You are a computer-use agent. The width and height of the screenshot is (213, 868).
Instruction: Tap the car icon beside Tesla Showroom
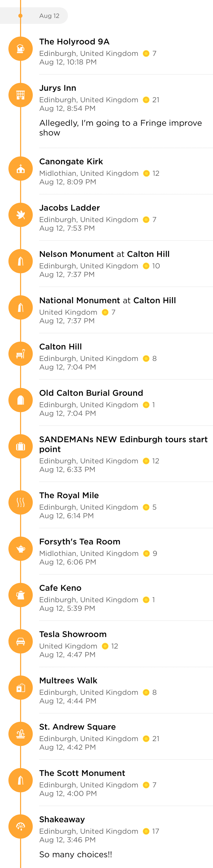click(21, 641)
